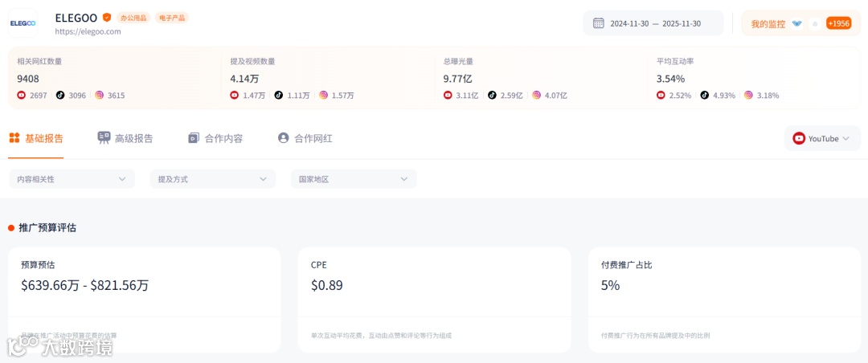The image size is (868, 363).
Task: Click the YouTube icon beside 1.47万 videos
Action: [x=235, y=96]
